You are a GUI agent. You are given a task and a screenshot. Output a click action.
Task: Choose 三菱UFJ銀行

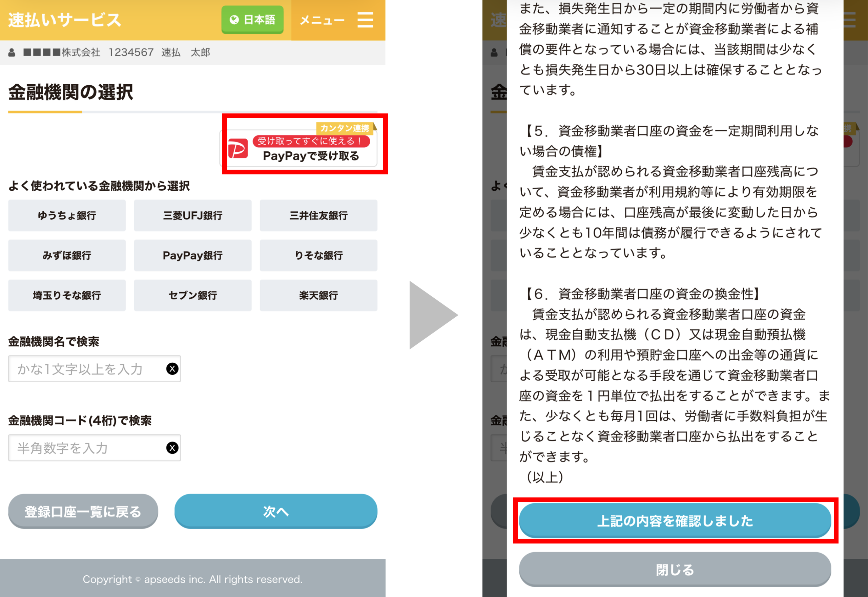193,215
